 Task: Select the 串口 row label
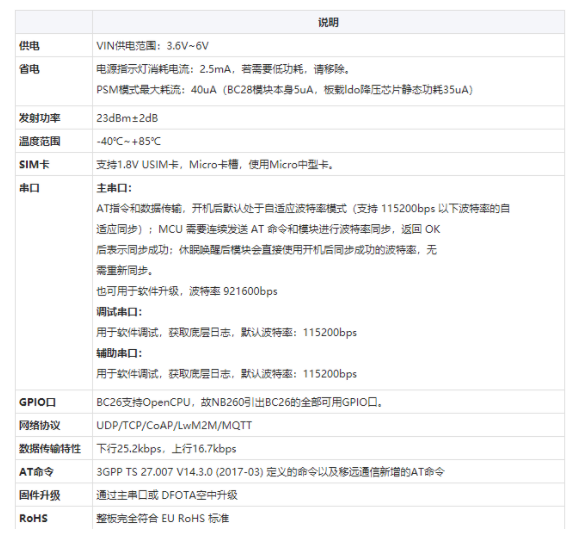(29, 188)
